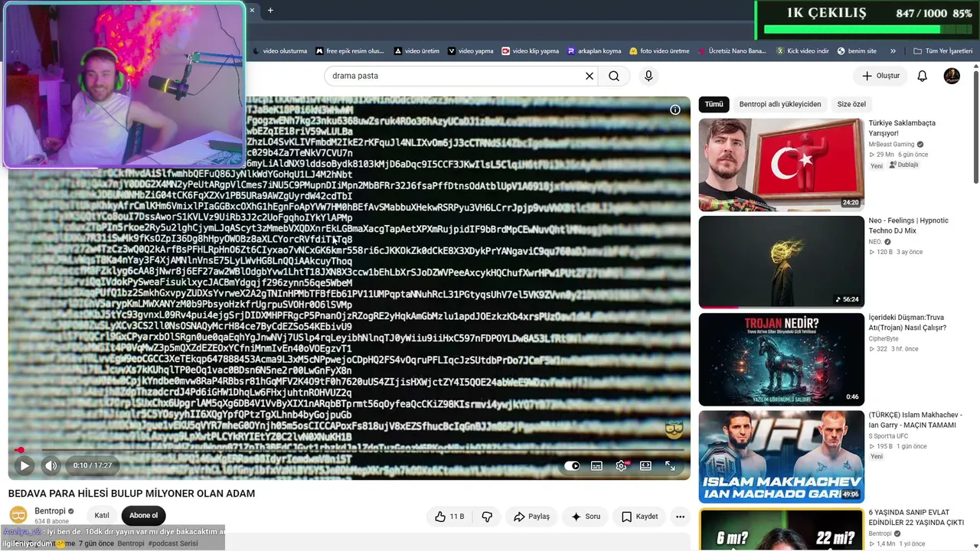Open the more actions three-dot menu

[680, 517]
